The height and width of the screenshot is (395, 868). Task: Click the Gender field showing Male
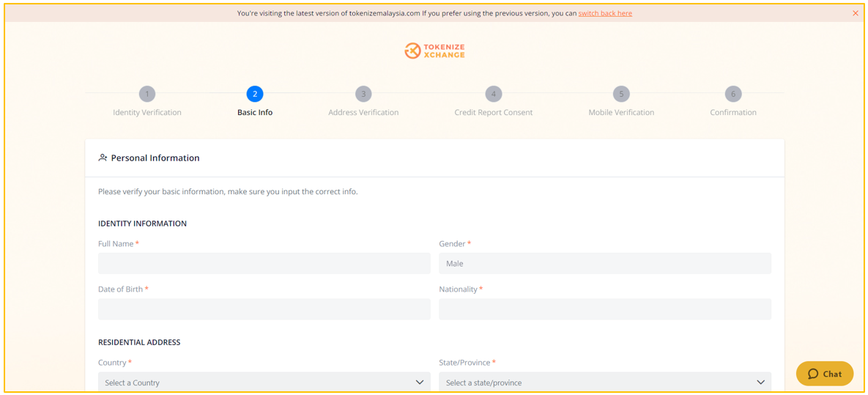click(x=605, y=263)
